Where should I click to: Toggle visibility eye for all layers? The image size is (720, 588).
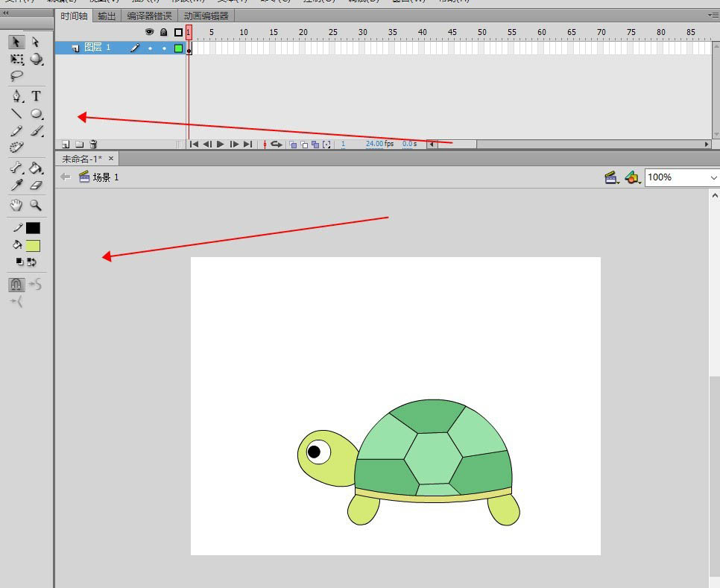[149, 32]
